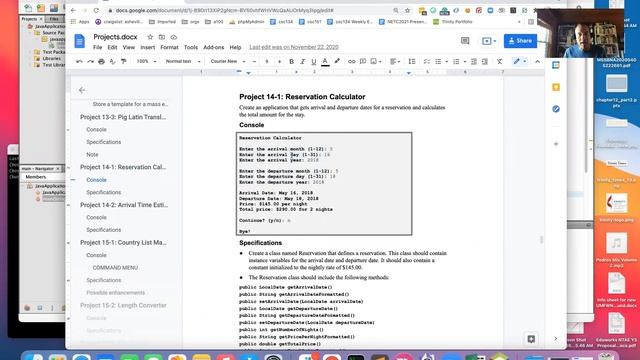Open the text alignment dropdown
Viewport: 640px width, 360px height.
395,61
